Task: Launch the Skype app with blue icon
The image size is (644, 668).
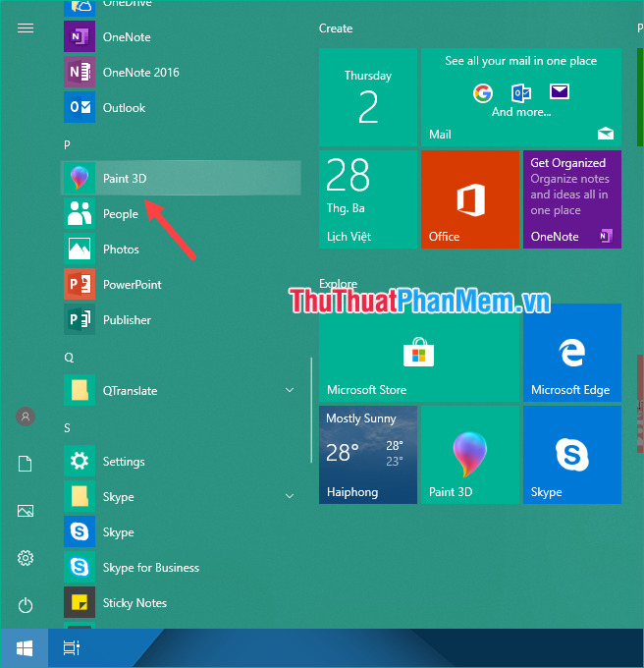Action: click(x=80, y=531)
